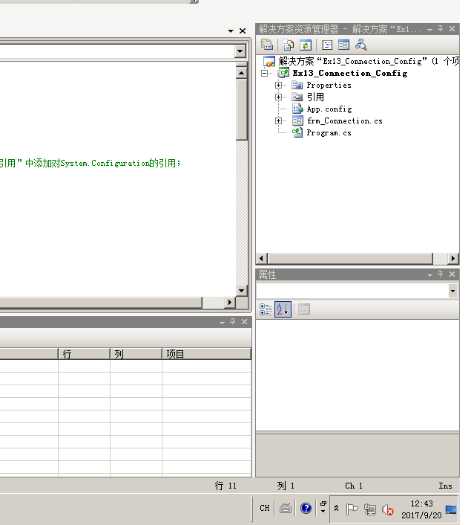
Task: Open the 属性 panel window position menu
Action: (x=430, y=275)
